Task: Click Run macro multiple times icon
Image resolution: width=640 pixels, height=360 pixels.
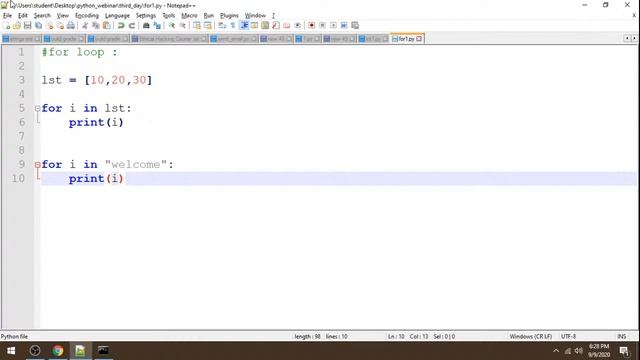Action: pos(344,25)
